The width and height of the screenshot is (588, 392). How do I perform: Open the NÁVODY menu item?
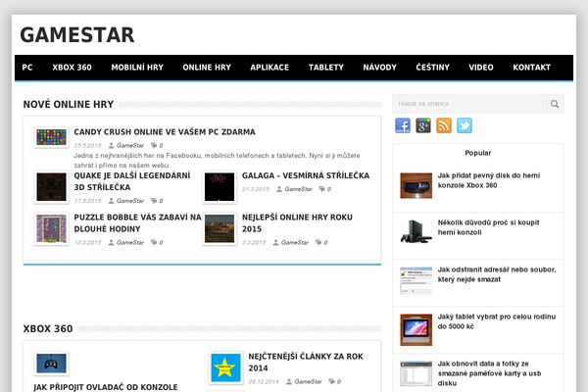[379, 68]
